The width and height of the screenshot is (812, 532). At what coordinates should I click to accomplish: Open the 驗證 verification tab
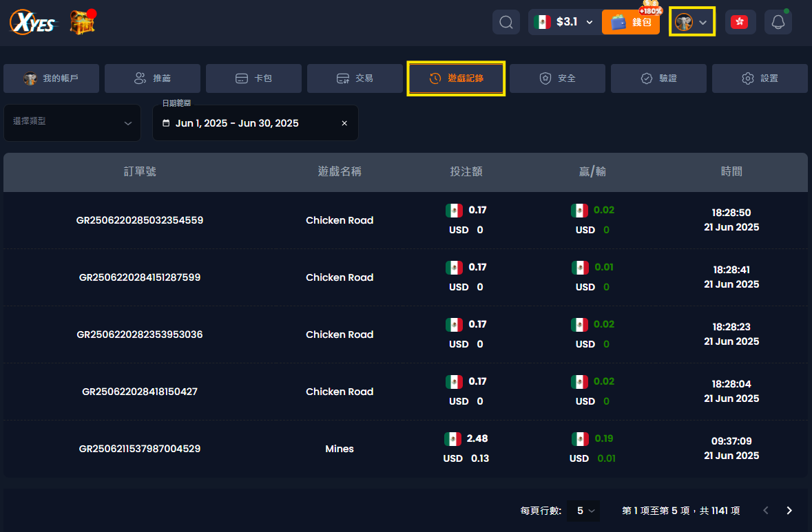658,78
